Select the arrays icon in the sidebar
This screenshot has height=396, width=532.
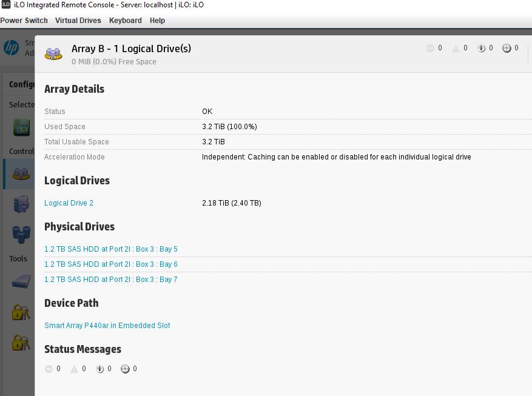coord(21,173)
